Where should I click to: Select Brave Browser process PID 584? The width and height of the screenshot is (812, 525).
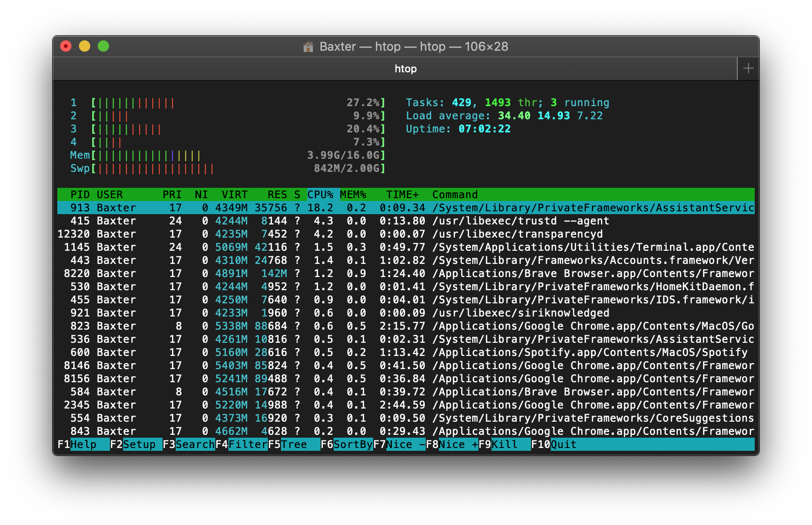point(406,392)
